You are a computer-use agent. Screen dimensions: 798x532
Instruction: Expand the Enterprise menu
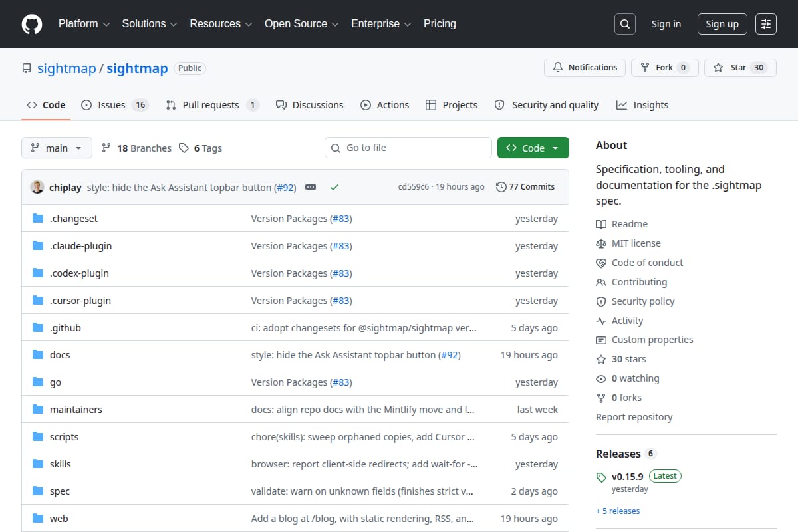click(x=382, y=23)
